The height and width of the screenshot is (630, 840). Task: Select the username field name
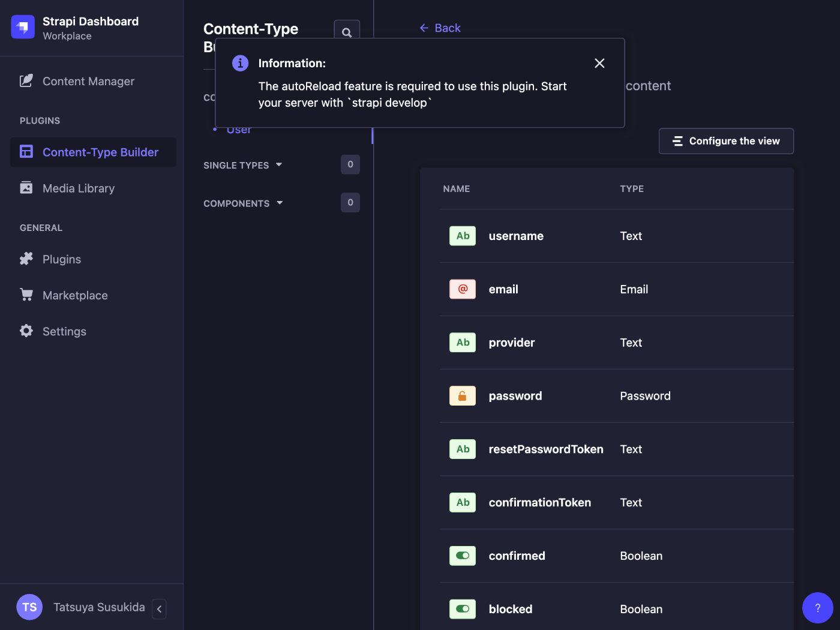click(x=516, y=236)
